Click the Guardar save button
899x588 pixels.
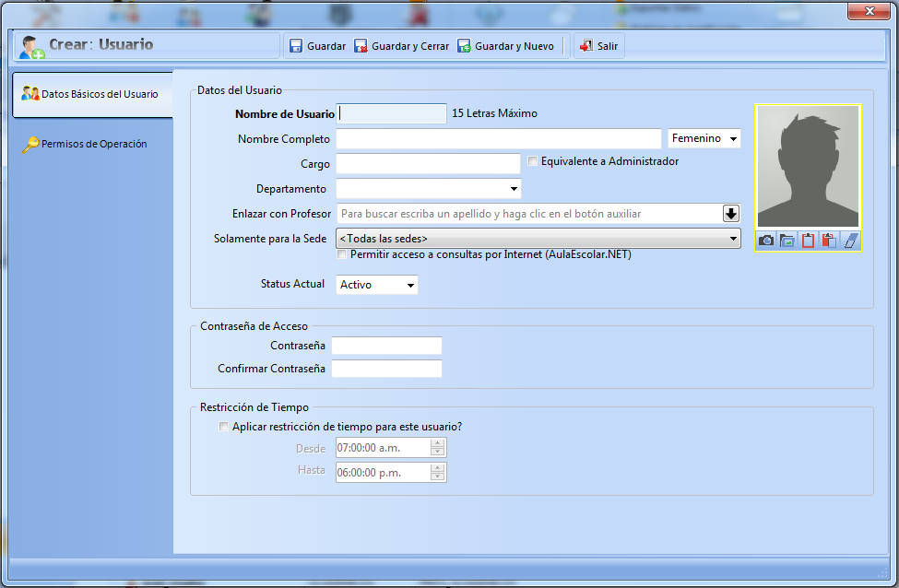[317, 46]
